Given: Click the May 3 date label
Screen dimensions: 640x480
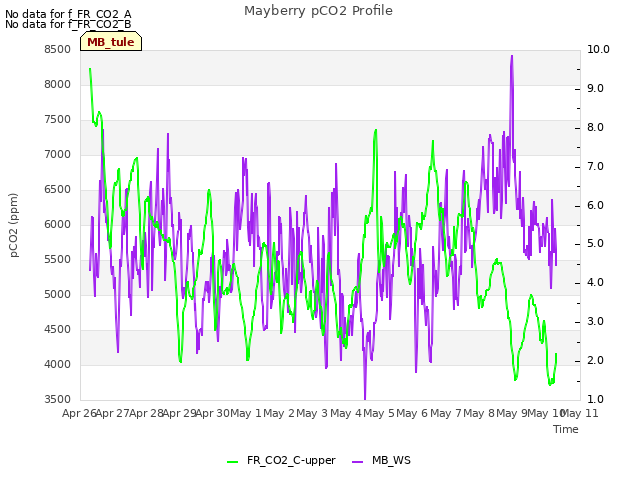Looking at the screenshot, I should pos(312,414).
